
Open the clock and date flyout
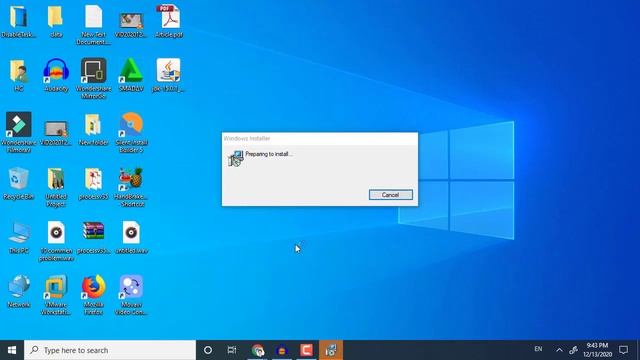598,350
